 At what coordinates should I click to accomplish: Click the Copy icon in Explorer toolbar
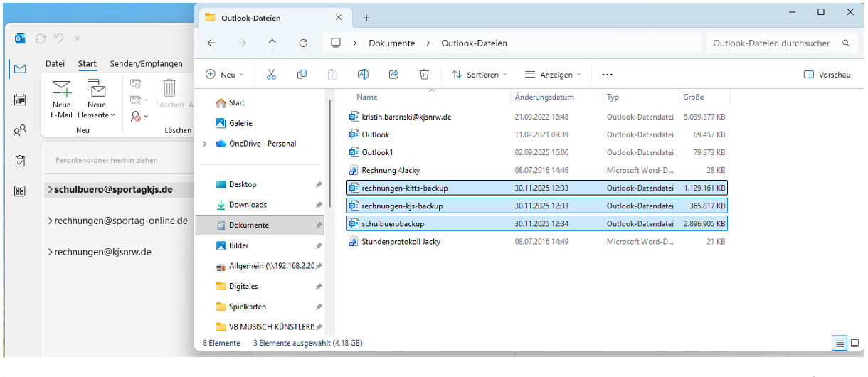pos(302,74)
